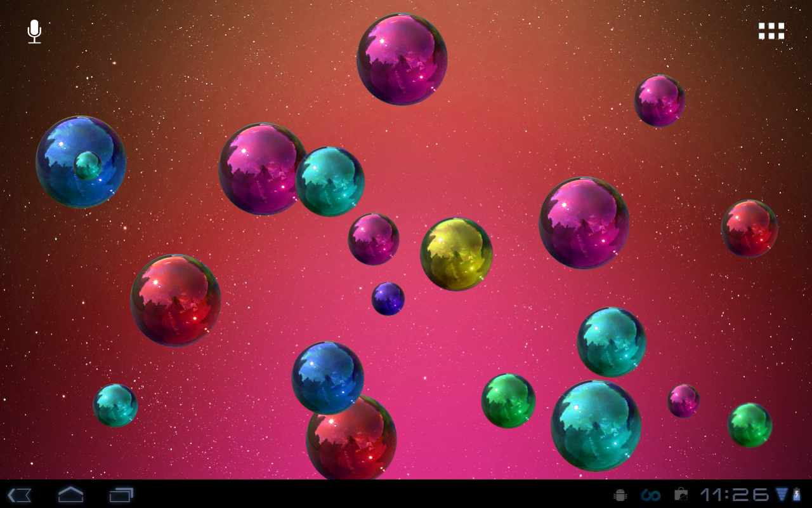Tap the tiny teal bubble inside blue bubble

pyautogui.click(x=88, y=165)
